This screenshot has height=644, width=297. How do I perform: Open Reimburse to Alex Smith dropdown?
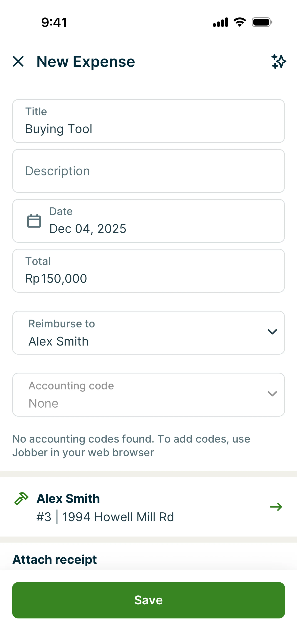[140, 333]
